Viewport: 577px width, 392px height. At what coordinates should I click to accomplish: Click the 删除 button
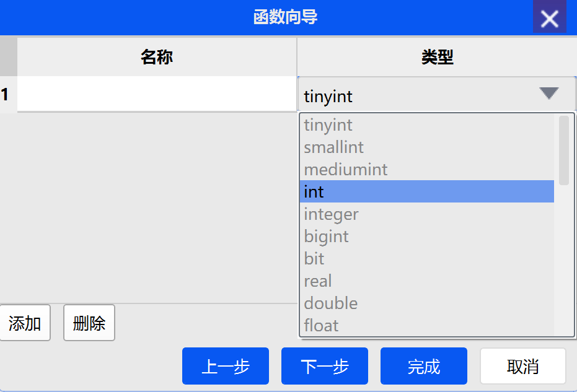[89, 323]
